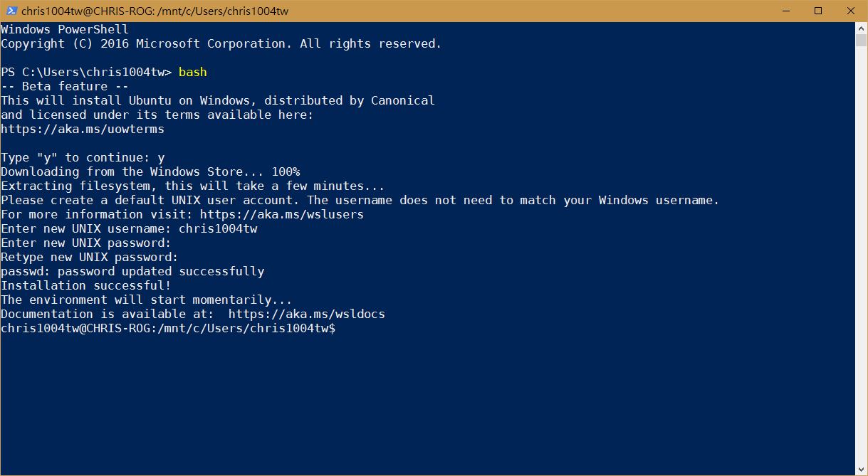The width and height of the screenshot is (868, 476).
Task: Click the 'Installation successful!' line
Action: click(86, 285)
